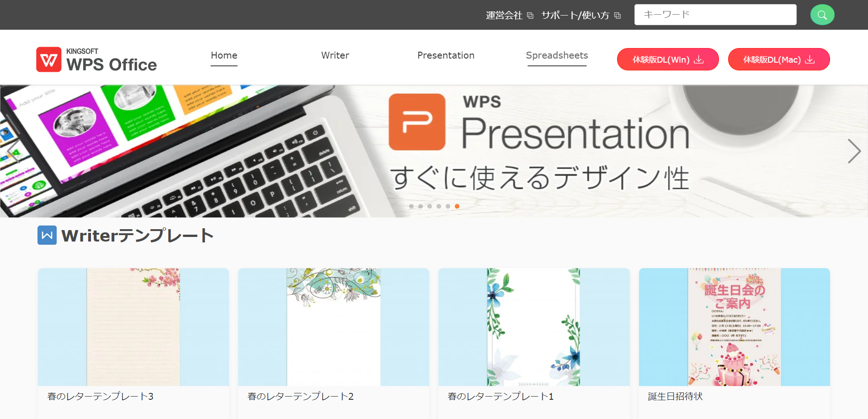
Task: Open 春のレターテンプレート2 thumbnail
Action: pyautogui.click(x=334, y=327)
